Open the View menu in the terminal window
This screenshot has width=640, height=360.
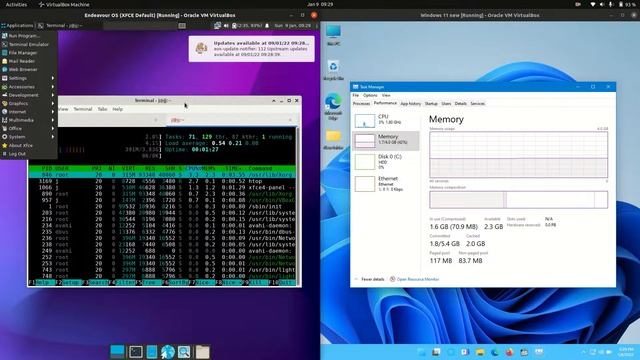pyautogui.click(x=63, y=109)
